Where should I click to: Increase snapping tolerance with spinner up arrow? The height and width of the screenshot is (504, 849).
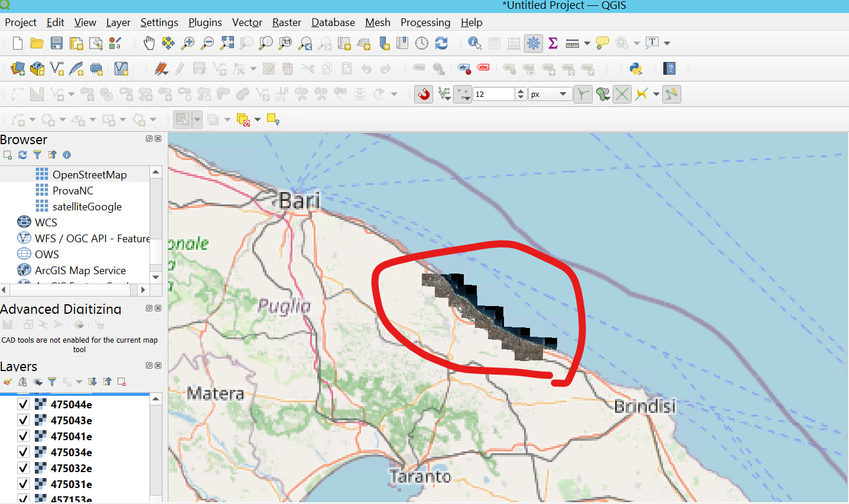coord(521,91)
